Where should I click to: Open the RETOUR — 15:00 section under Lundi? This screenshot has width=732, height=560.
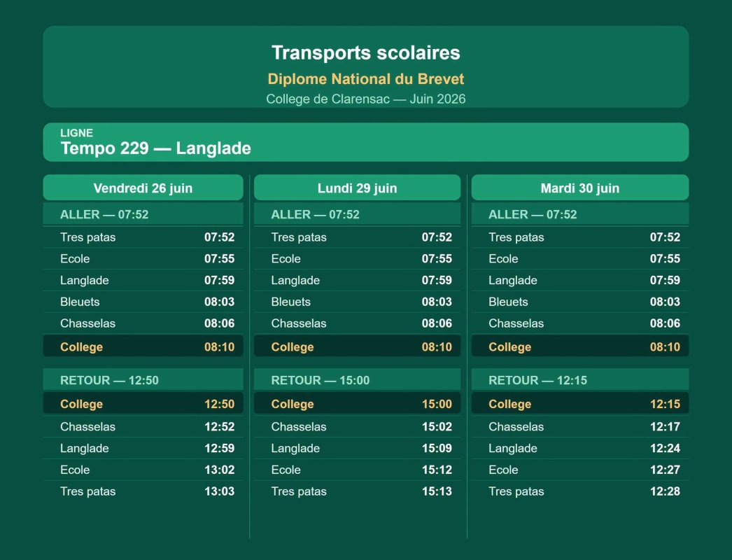point(357,380)
